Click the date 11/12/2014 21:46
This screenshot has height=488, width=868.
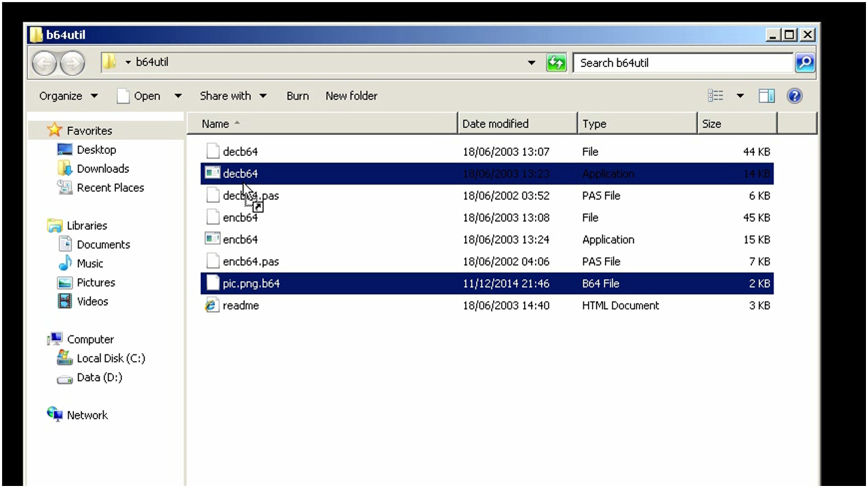click(x=506, y=283)
